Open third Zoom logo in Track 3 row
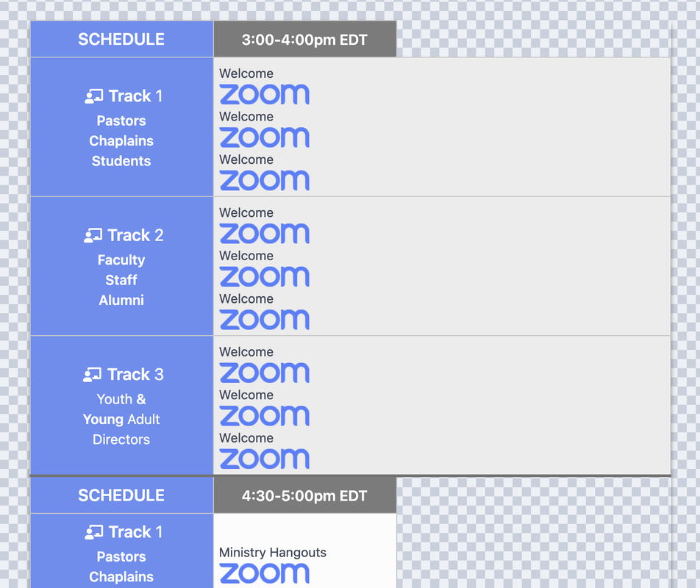Viewport: 700px width, 588px height. pyautogui.click(x=264, y=459)
